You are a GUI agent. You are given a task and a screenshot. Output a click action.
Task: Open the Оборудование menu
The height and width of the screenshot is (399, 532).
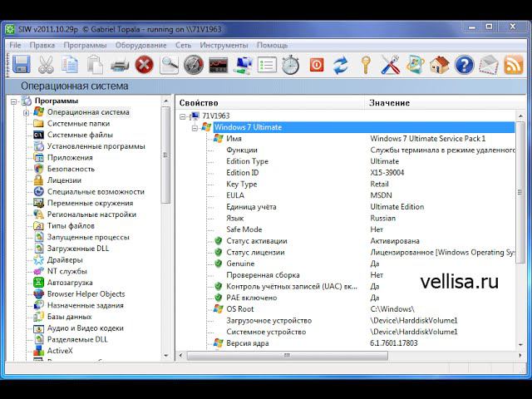pyautogui.click(x=140, y=45)
